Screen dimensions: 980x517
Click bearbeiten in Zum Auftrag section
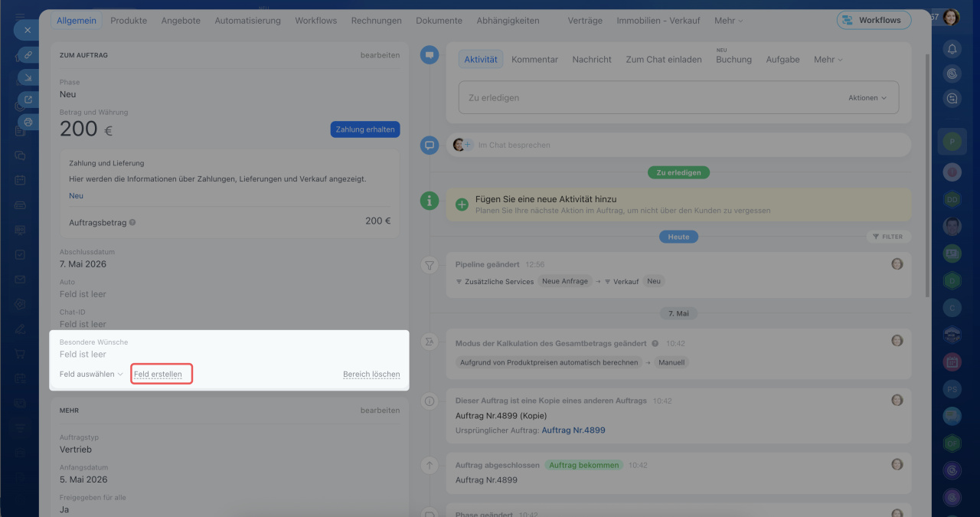click(380, 55)
